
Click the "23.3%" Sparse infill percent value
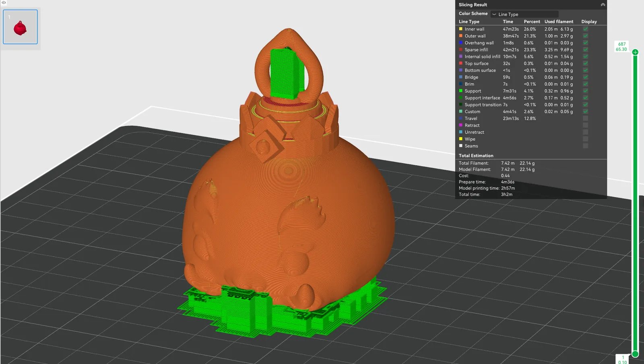[530, 49]
